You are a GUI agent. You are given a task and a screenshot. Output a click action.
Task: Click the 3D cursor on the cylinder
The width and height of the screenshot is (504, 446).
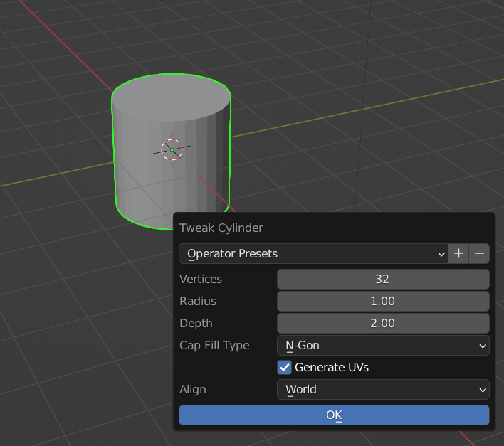tap(172, 149)
